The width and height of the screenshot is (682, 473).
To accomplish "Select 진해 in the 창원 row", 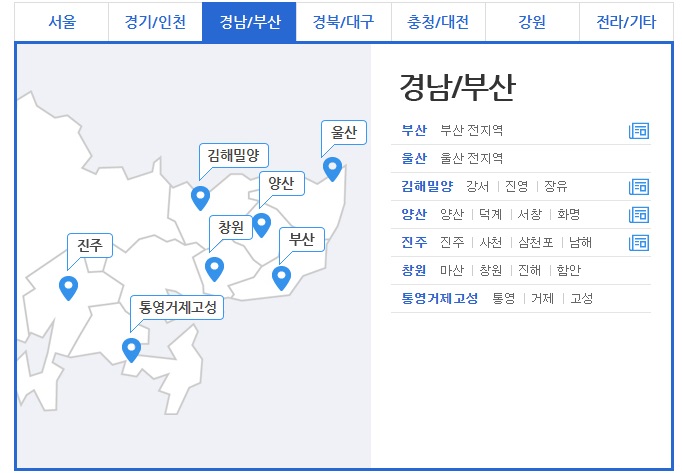I will [529, 270].
